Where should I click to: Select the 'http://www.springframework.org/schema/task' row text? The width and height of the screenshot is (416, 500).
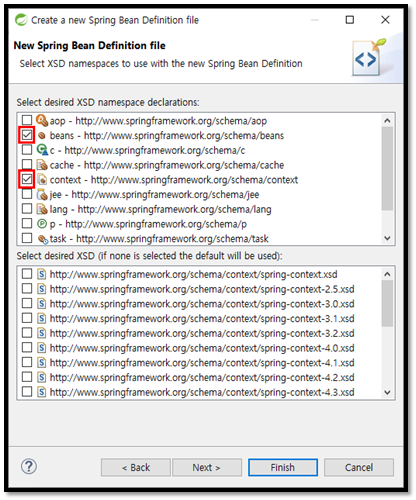click(x=173, y=239)
